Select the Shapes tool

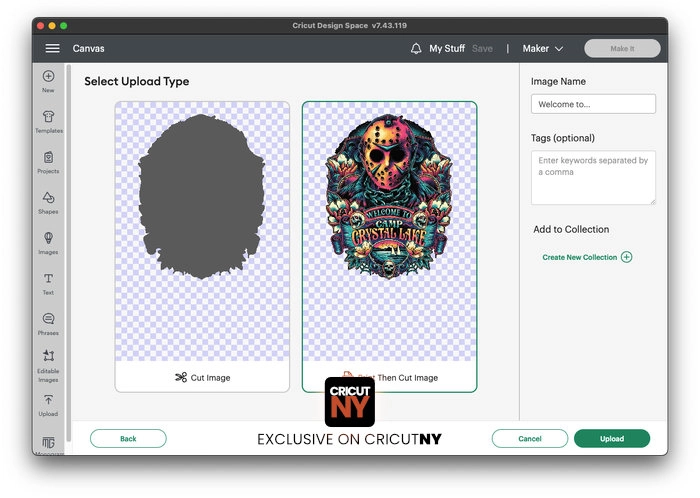(x=48, y=198)
